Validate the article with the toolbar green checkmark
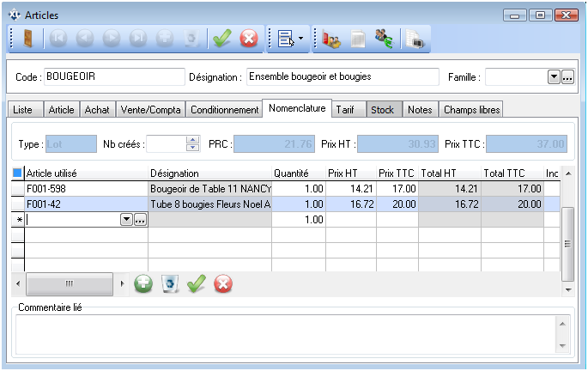 (x=223, y=39)
